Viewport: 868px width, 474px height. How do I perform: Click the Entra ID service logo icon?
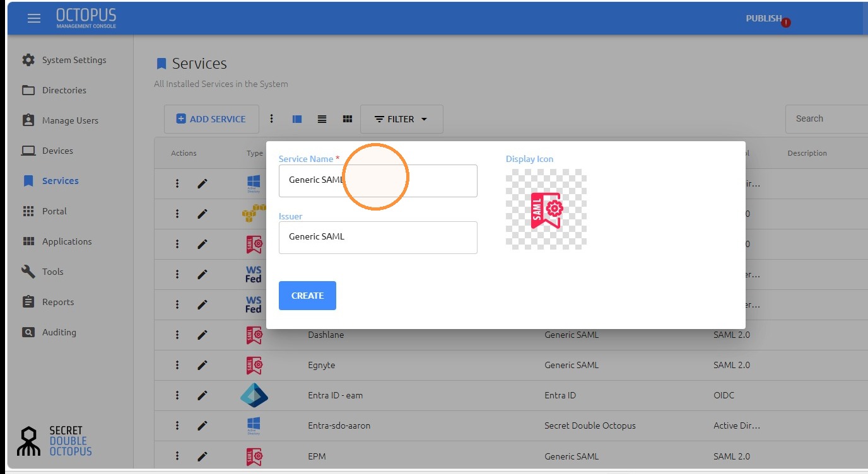[254, 395]
